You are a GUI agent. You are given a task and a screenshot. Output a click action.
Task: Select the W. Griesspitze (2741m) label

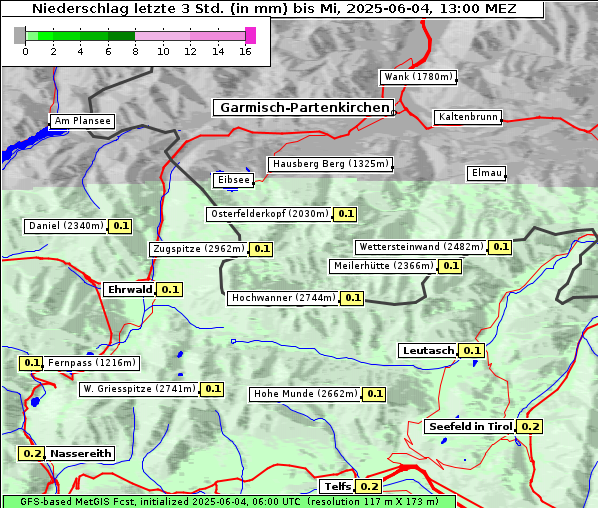(x=139, y=389)
